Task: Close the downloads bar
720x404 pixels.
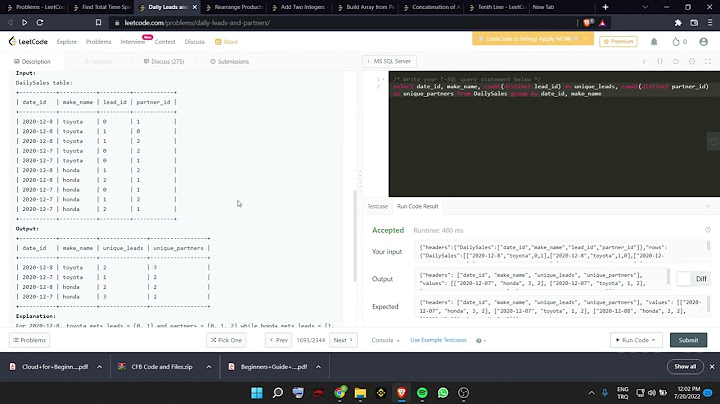Action: [712, 367]
